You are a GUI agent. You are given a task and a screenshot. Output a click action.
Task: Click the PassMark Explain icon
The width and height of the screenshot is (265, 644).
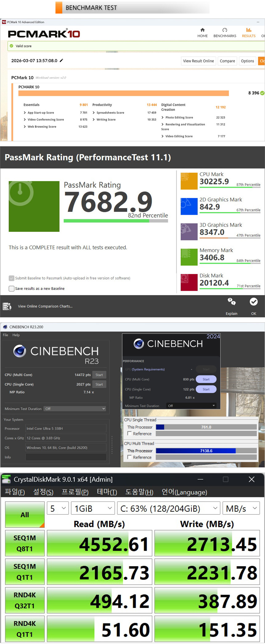[x=231, y=302]
